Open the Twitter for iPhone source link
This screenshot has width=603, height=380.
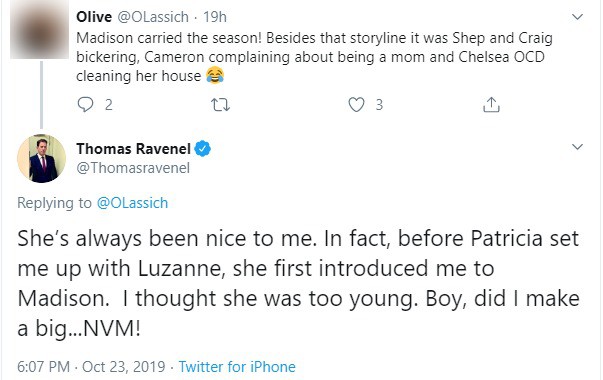(237, 367)
